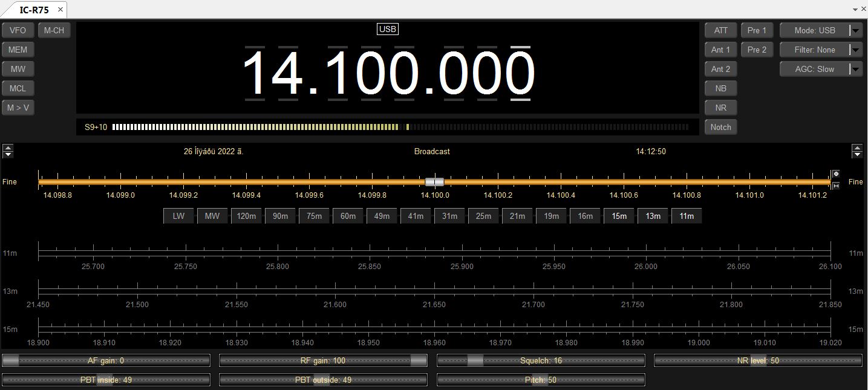This screenshot has height=390, width=868.
Task: Click the fine tuning slider thumb at 14.100.0
Action: pos(434,181)
